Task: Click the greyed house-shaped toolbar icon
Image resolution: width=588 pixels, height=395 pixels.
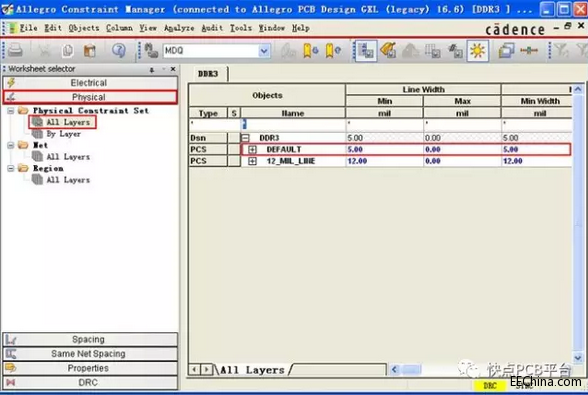Action: pyautogui.click(x=410, y=51)
